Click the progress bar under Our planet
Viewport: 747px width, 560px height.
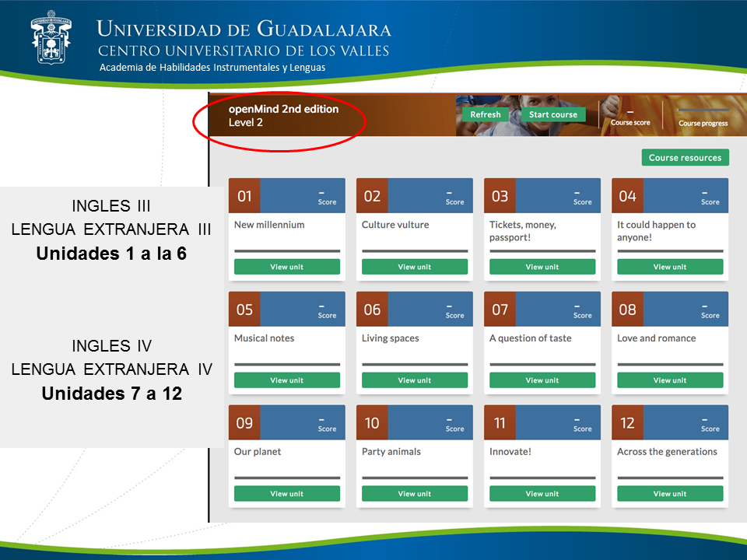[287, 478]
